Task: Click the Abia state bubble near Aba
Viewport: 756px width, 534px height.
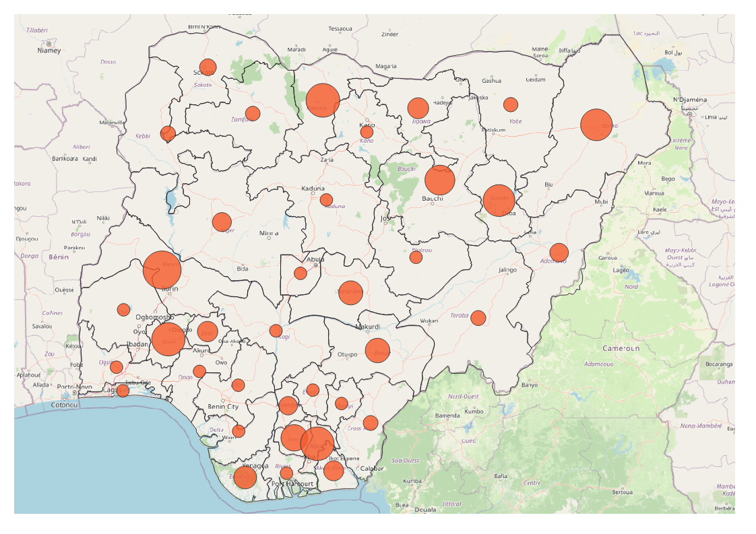Action: point(318,444)
